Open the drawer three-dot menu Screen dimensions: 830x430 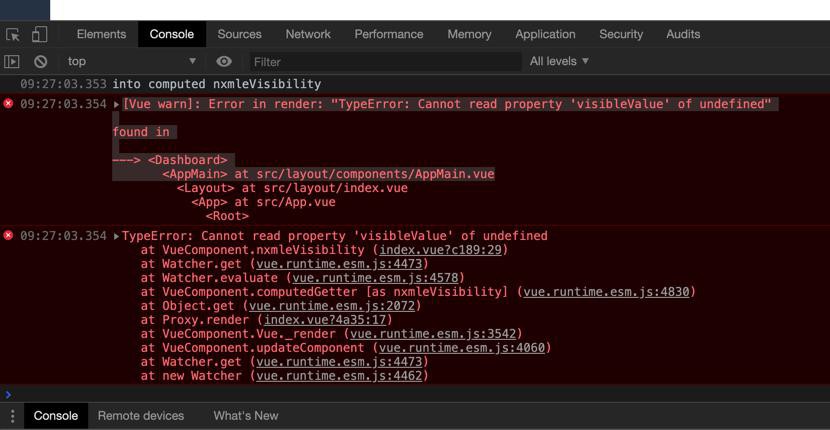pyautogui.click(x=13, y=416)
